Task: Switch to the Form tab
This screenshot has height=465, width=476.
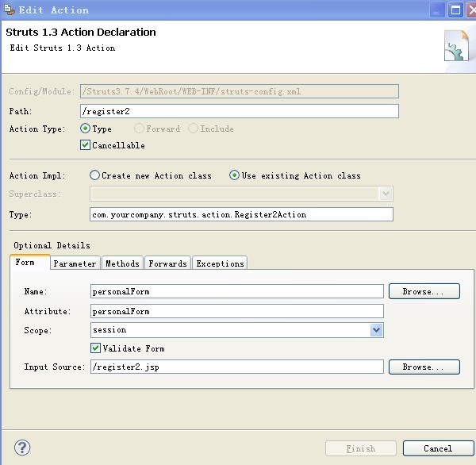Action: click(x=30, y=263)
